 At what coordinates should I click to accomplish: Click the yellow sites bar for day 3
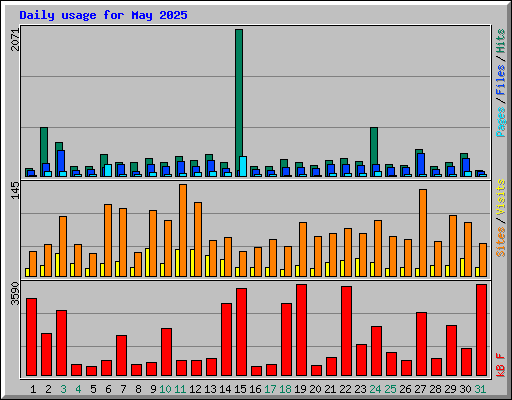[x=57, y=265]
